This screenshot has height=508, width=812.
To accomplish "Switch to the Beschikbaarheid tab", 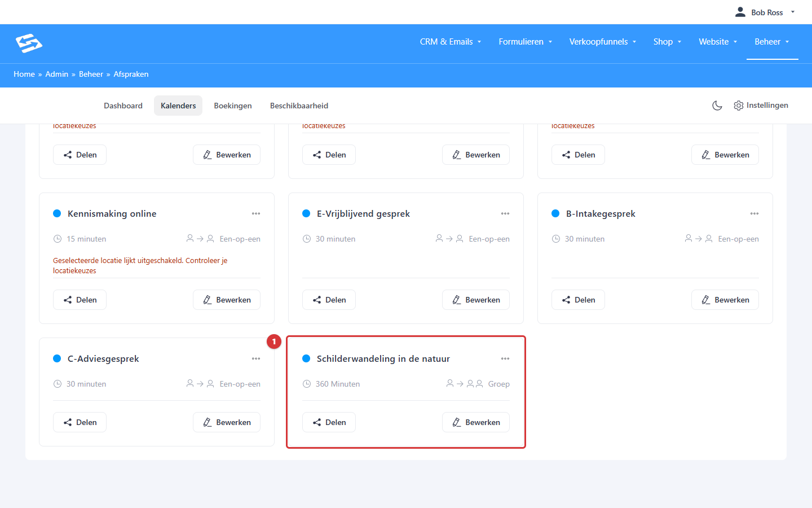I will (x=299, y=106).
